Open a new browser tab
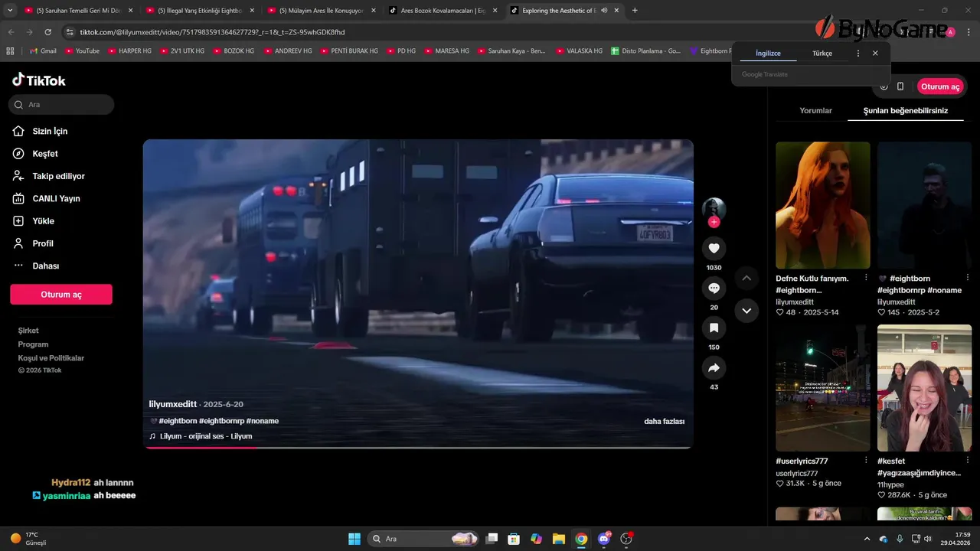 tap(635, 11)
